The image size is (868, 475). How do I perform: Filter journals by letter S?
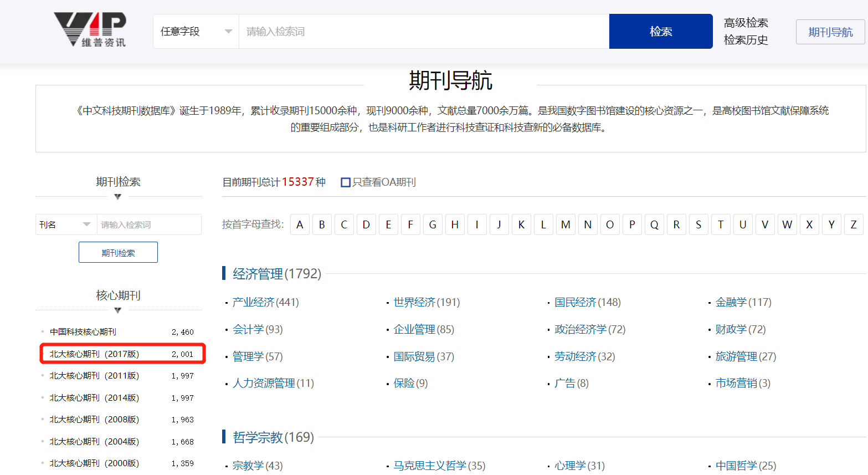[x=698, y=224]
